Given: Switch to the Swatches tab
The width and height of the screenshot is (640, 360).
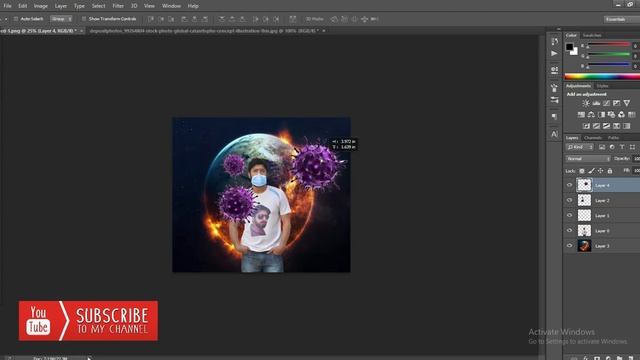Looking at the screenshot, I should pyautogui.click(x=592, y=35).
